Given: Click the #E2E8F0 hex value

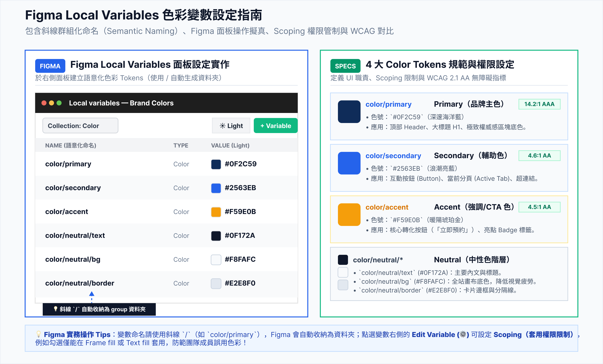Looking at the screenshot, I should click(240, 283).
